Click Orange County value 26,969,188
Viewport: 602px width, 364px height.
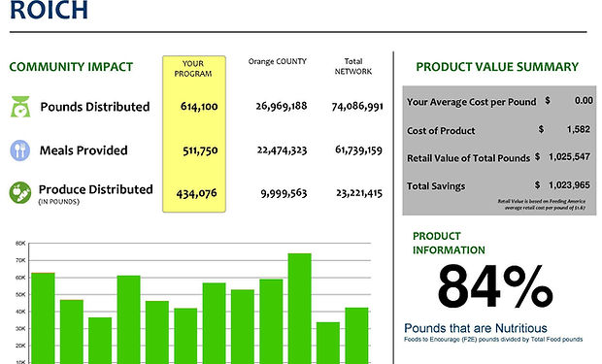click(x=282, y=106)
